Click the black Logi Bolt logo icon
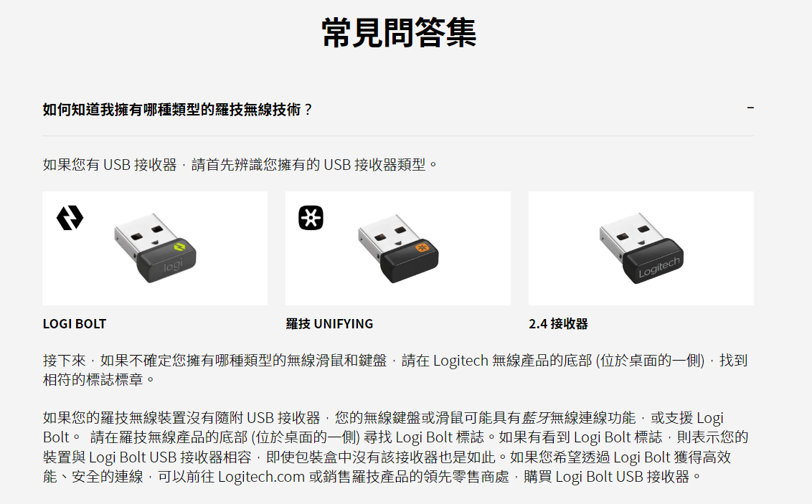Screen dimensions: 812x504 coord(70,218)
